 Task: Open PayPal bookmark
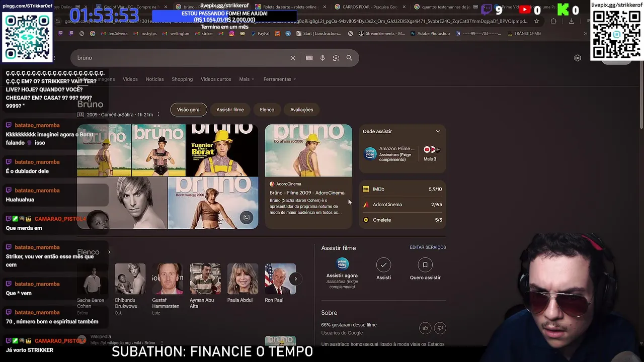pyautogui.click(x=260, y=34)
